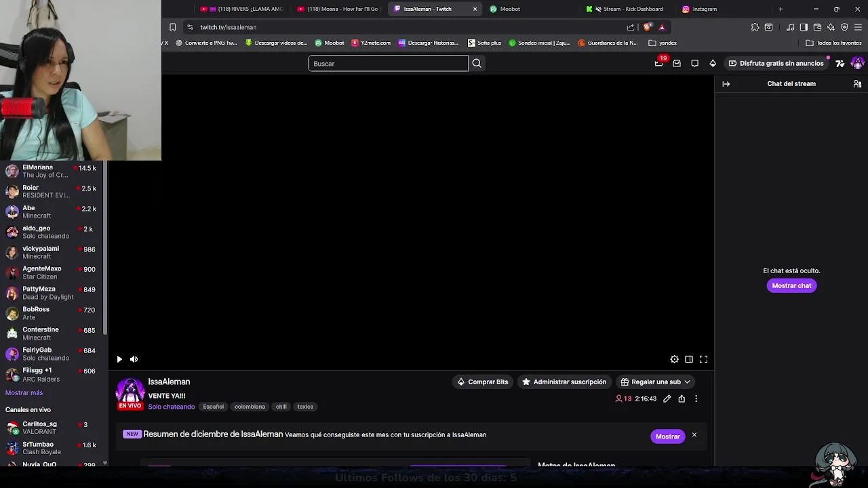Open the Todos los favoritos folder

tap(833, 43)
